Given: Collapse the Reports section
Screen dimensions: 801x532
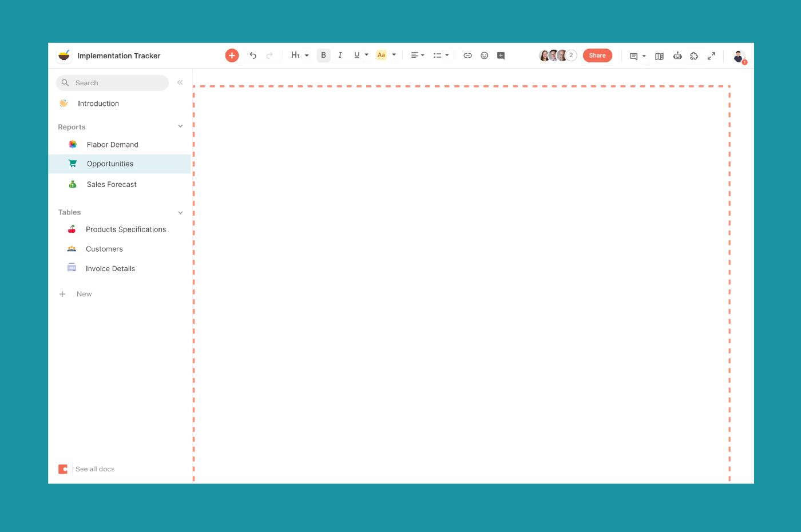Looking at the screenshot, I should (x=180, y=126).
